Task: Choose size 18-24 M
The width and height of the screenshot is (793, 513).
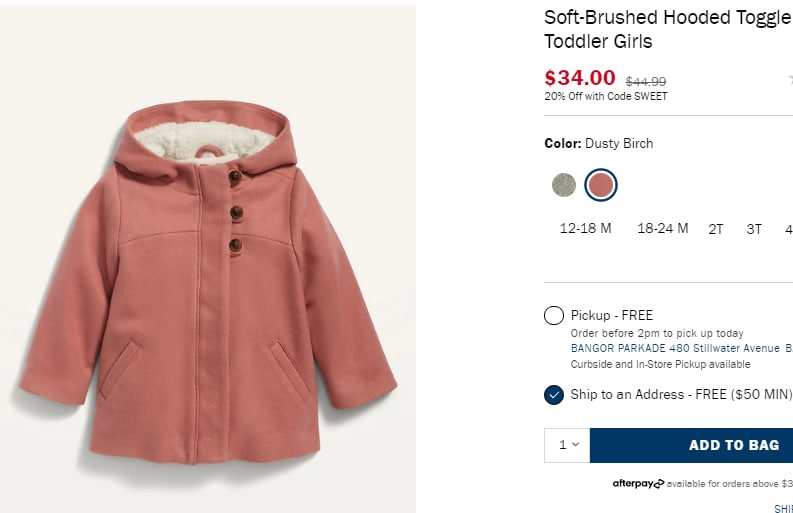Action: click(x=662, y=228)
